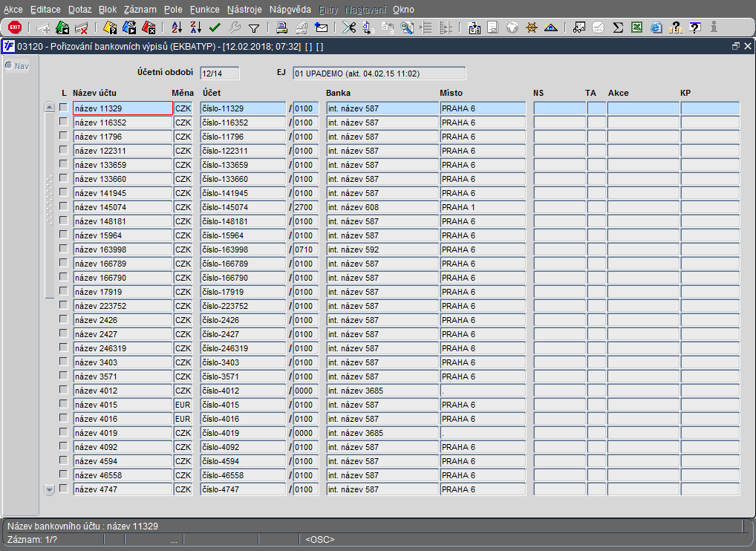Tick checkbox for název 116352 row
Viewport: 756px width, 551px height.
pos(64,122)
